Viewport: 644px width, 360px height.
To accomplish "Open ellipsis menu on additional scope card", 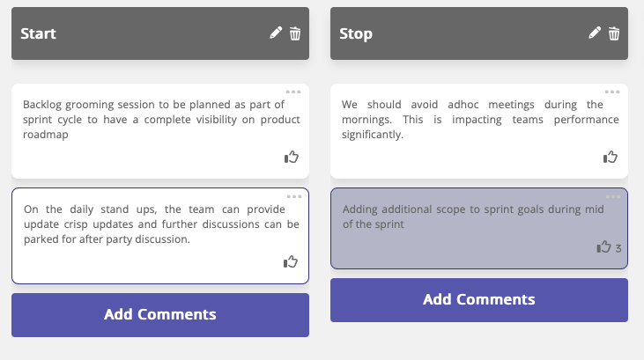I will tap(612, 196).
